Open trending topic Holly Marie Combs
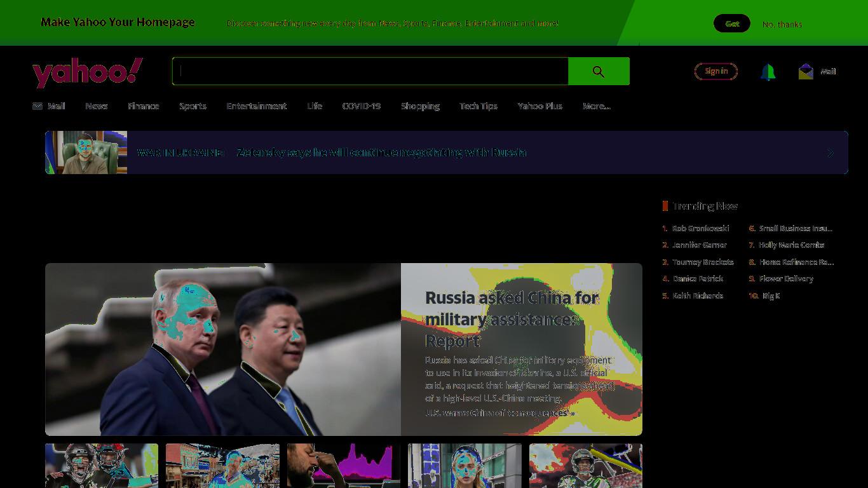The image size is (868, 488). click(x=792, y=245)
